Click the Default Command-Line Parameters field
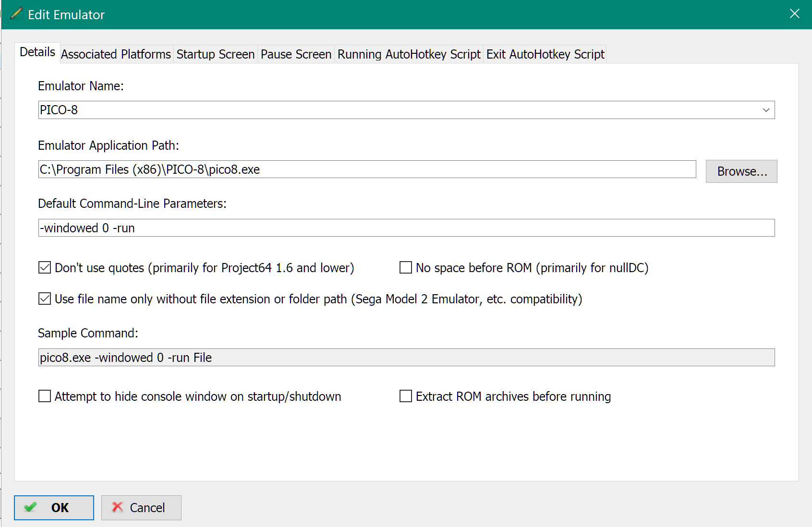Image resolution: width=812 pixels, height=527 pixels. point(407,228)
